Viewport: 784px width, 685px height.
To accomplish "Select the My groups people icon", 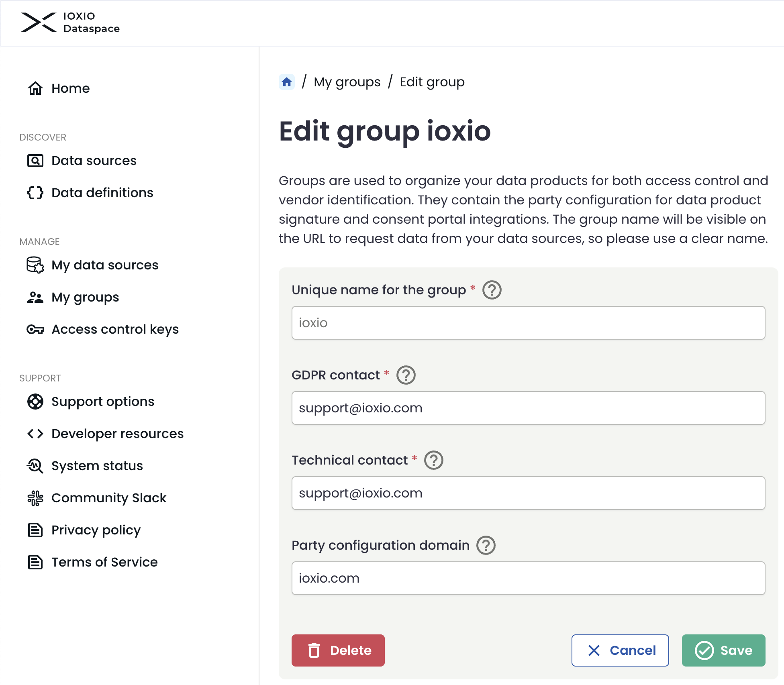I will coord(35,297).
